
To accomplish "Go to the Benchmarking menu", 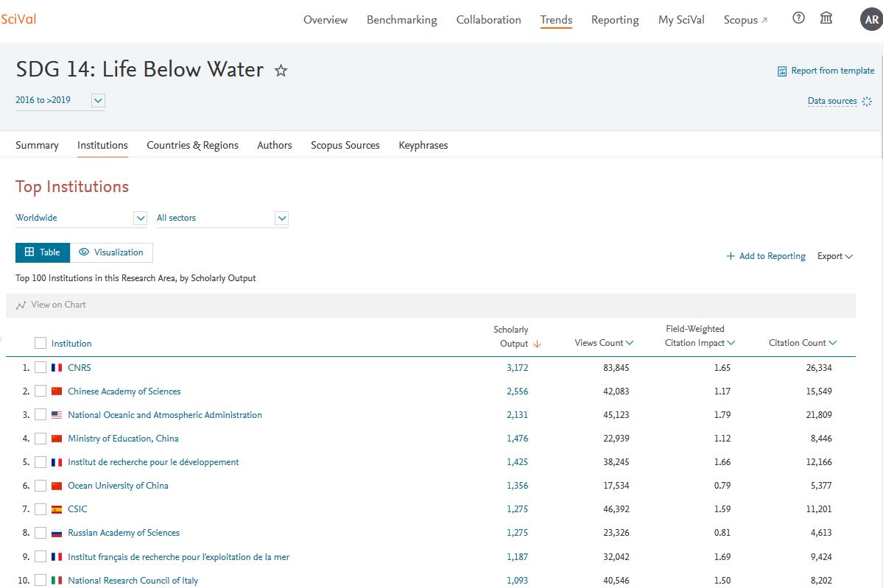I will [x=401, y=20].
